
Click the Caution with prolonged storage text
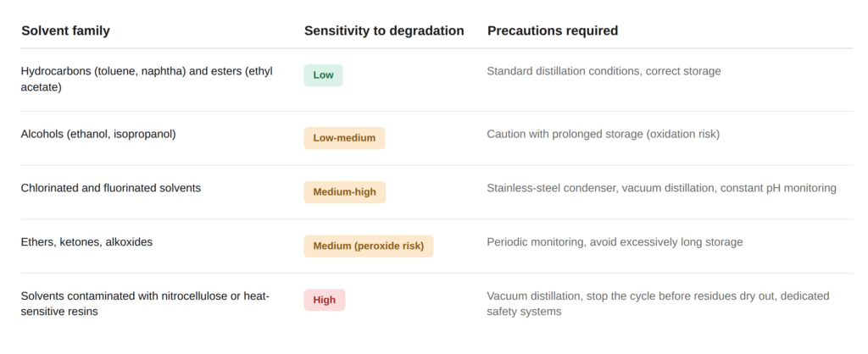click(x=604, y=134)
